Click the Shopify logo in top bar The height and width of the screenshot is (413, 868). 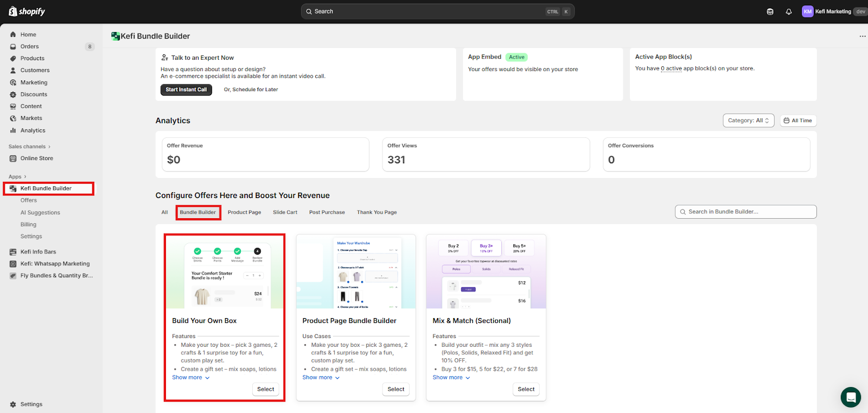[x=27, y=11]
